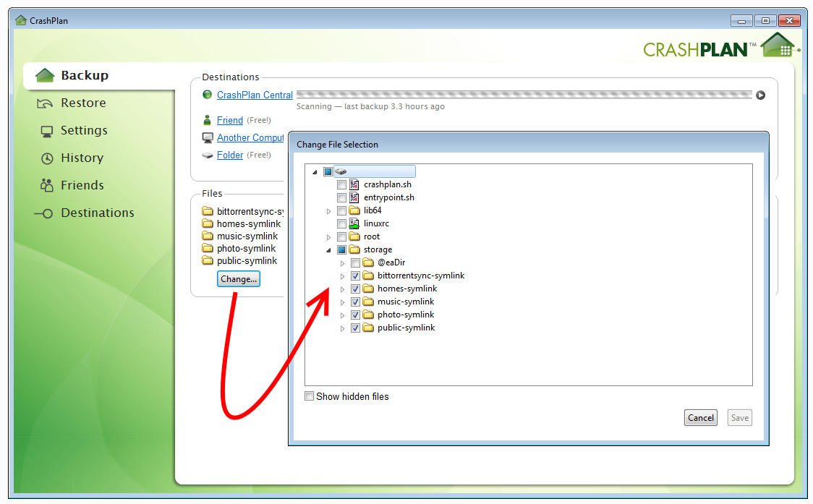Expand the @eaDir folder node
Screen dimensions: 813x504
[342, 263]
